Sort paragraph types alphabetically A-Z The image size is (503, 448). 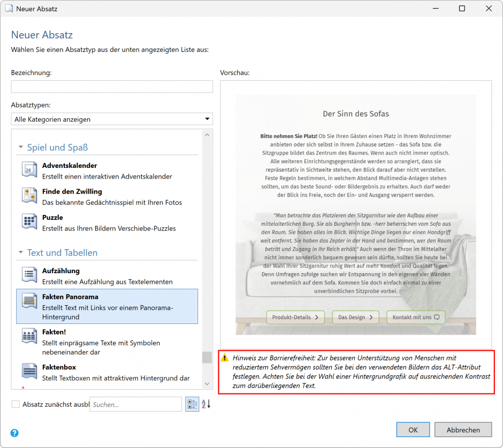click(206, 405)
